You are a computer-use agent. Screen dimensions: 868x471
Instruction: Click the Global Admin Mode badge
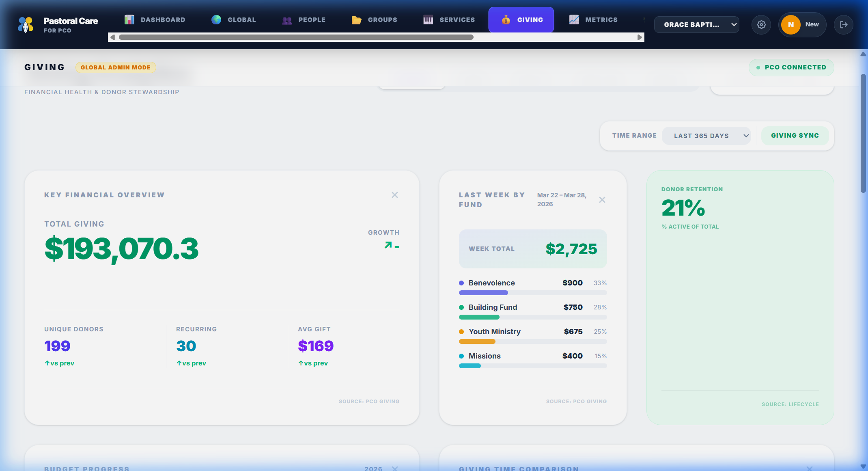point(116,67)
